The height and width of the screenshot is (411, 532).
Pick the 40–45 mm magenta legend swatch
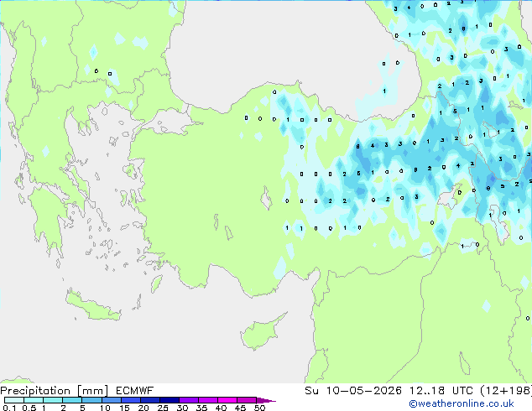coord(227,400)
